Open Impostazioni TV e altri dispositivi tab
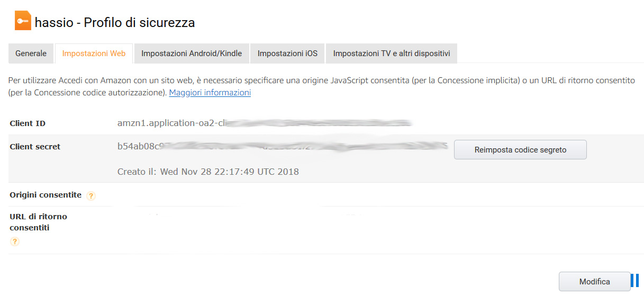 [x=392, y=53]
